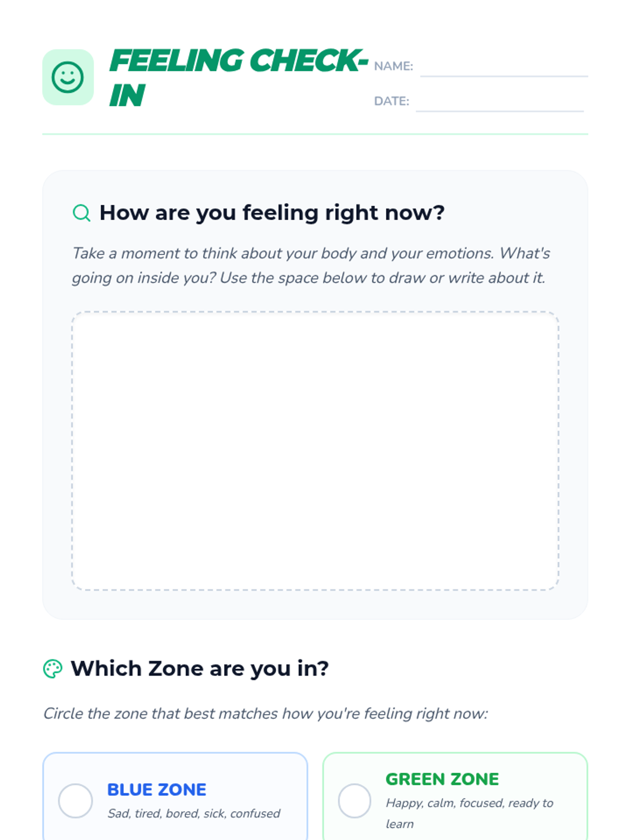Click the 'Which Zone are you in?' heading
This screenshot has height=840, width=630.
pos(199,669)
